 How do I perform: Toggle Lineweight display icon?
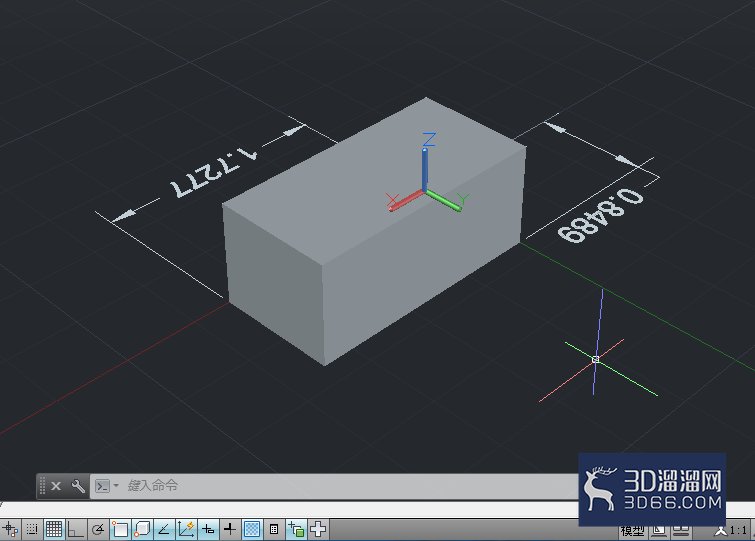(230, 529)
